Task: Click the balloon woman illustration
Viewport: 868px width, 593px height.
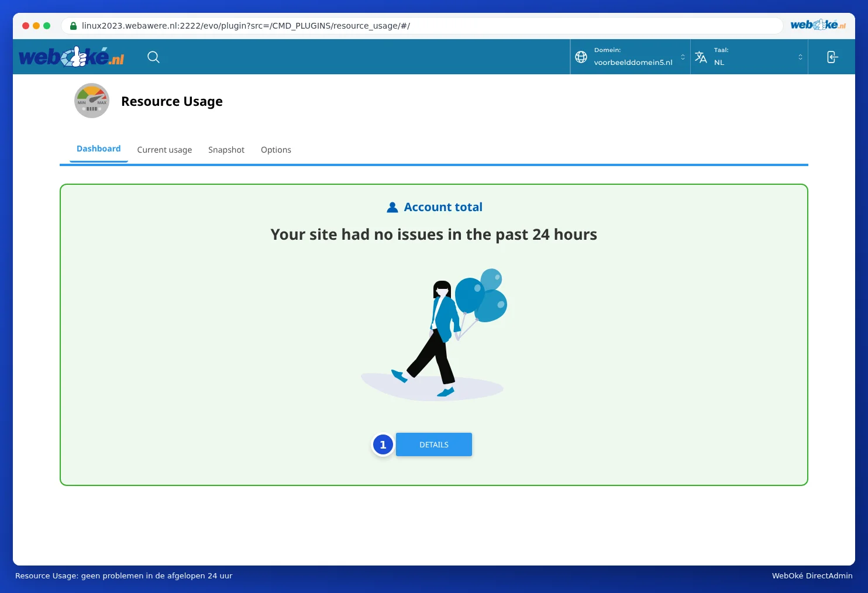Action: 434,335
